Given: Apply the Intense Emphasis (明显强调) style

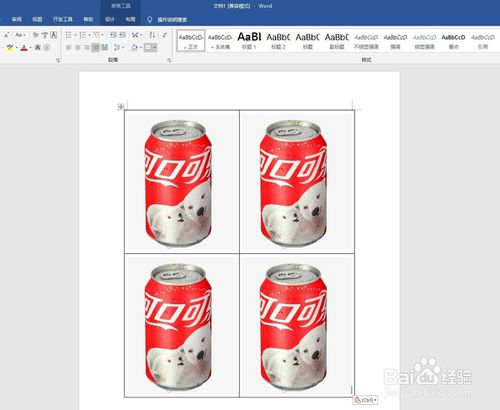Looking at the screenshot, I should click(424, 41).
